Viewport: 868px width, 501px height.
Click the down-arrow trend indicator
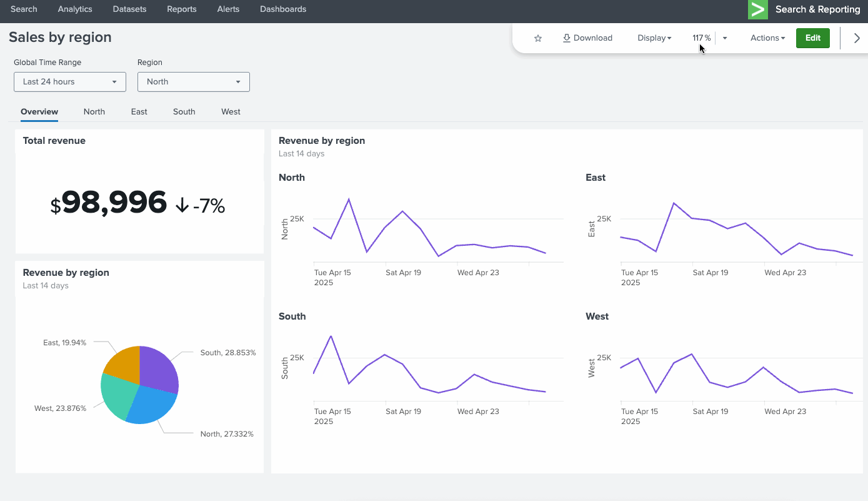pos(182,205)
